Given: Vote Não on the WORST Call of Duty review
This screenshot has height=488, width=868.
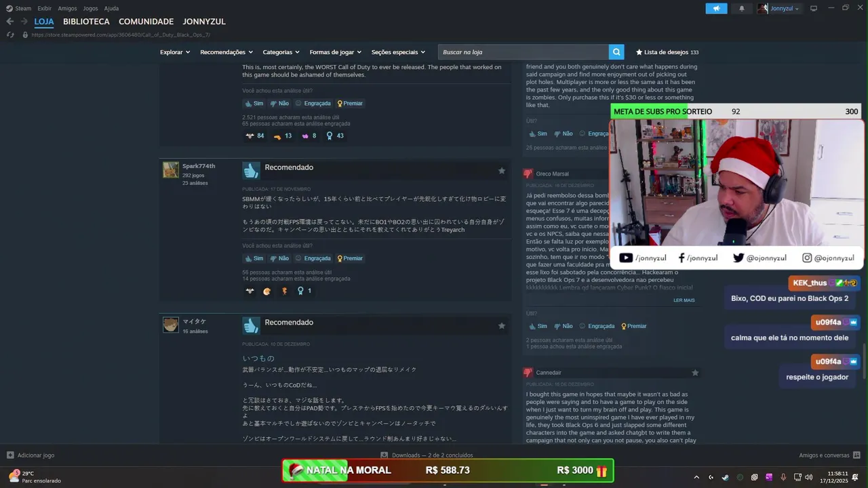Looking at the screenshot, I should tap(279, 104).
